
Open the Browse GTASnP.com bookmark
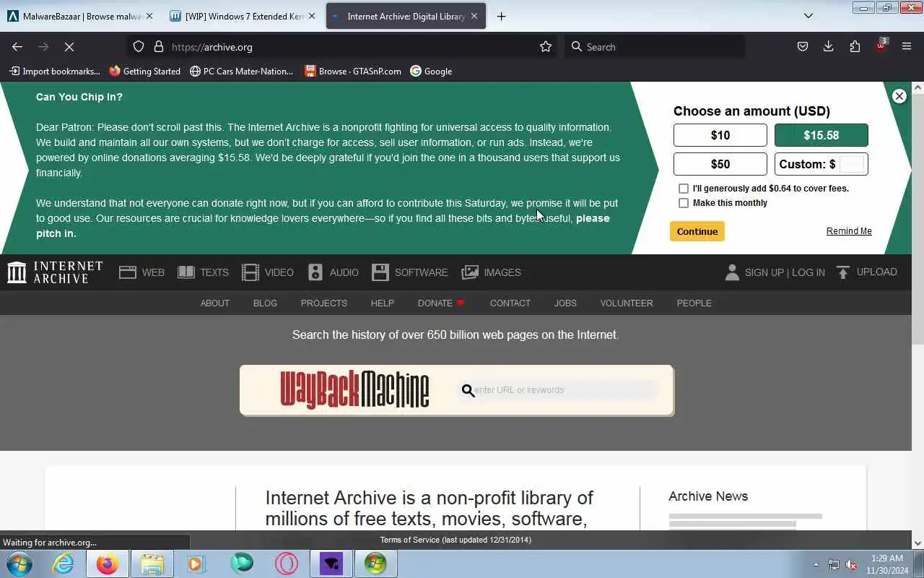coord(352,71)
